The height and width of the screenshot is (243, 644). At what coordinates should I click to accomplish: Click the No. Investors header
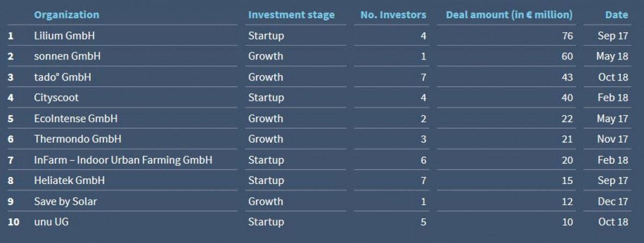(393, 15)
